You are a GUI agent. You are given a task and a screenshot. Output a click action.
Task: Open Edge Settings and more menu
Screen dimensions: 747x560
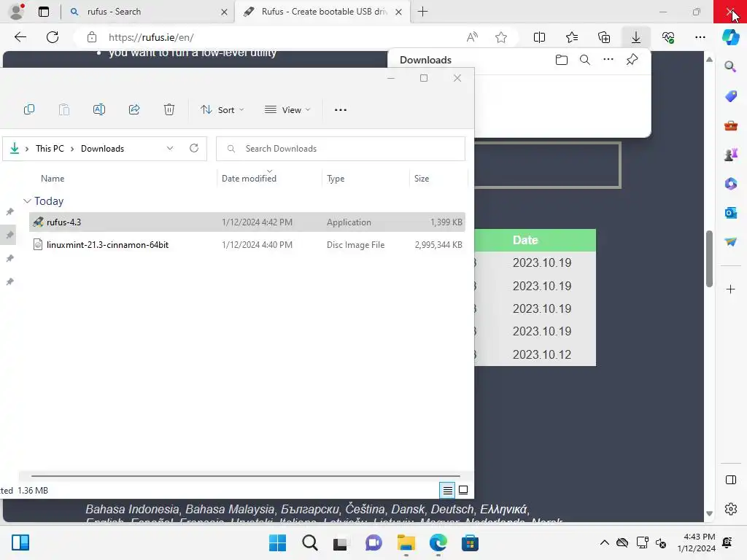click(x=700, y=37)
